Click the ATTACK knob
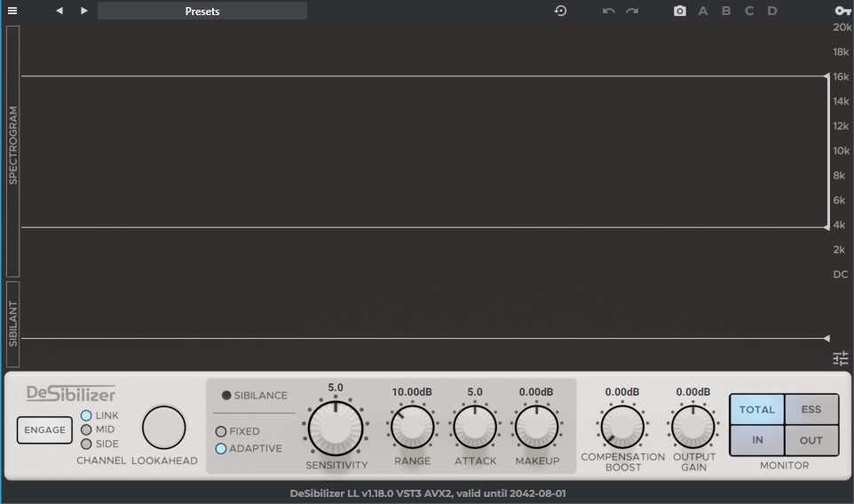Viewport: 854px width, 504px height. click(x=475, y=428)
